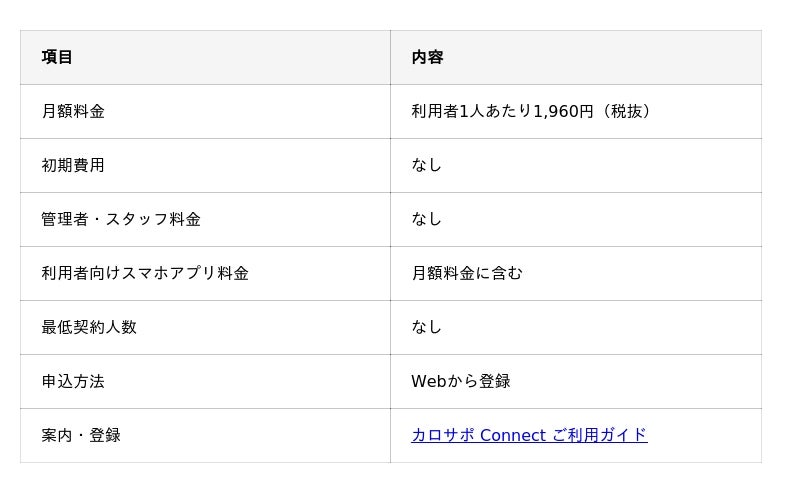Click the 月額料金に含む cell
The height and width of the screenshot is (493, 800).
point(467,274)
